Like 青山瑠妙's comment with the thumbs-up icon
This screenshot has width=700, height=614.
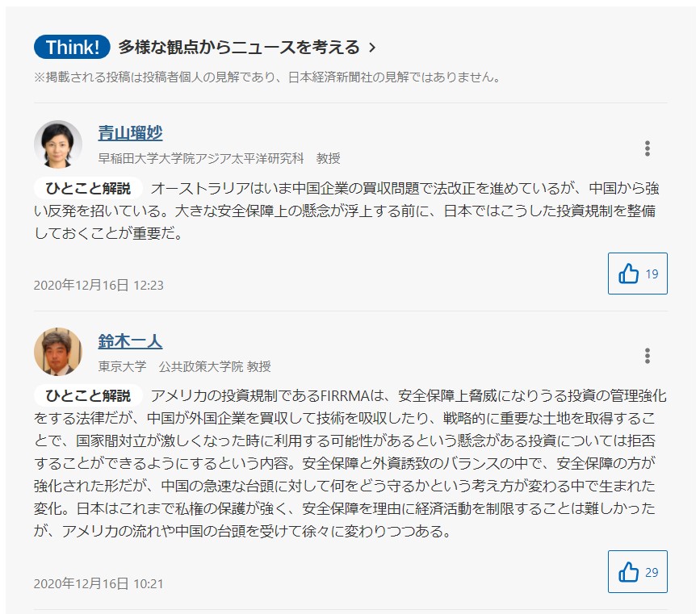tap(628, 274)
